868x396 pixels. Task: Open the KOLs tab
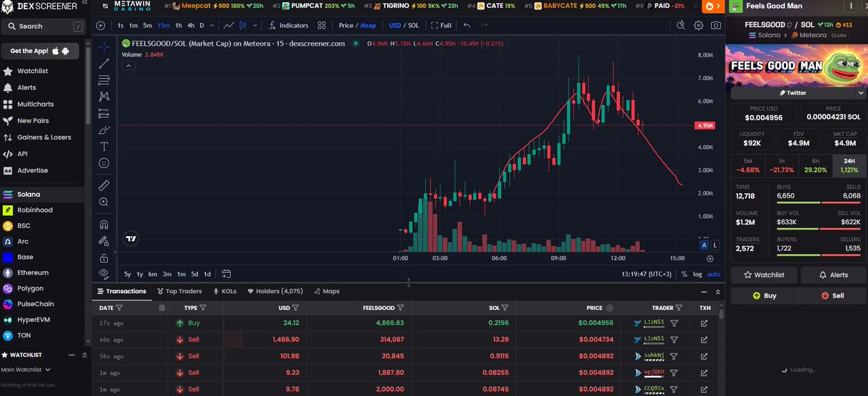click(225, 291)
